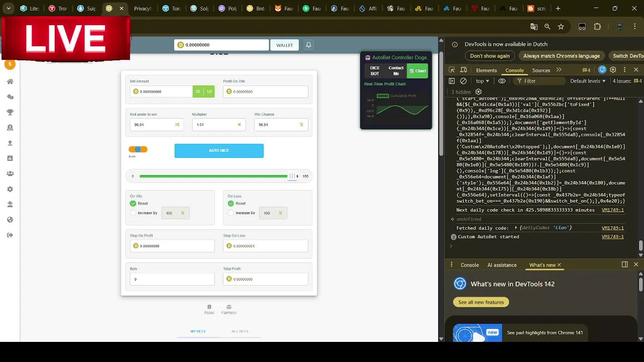Click in the Bet Amount input field
The width and height of the screenshot is (644, 362).
(x=161, y=92)
